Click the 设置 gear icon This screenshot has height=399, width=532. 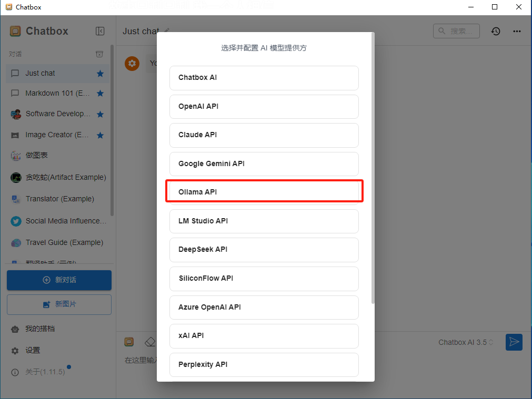[x=15, y=351]
